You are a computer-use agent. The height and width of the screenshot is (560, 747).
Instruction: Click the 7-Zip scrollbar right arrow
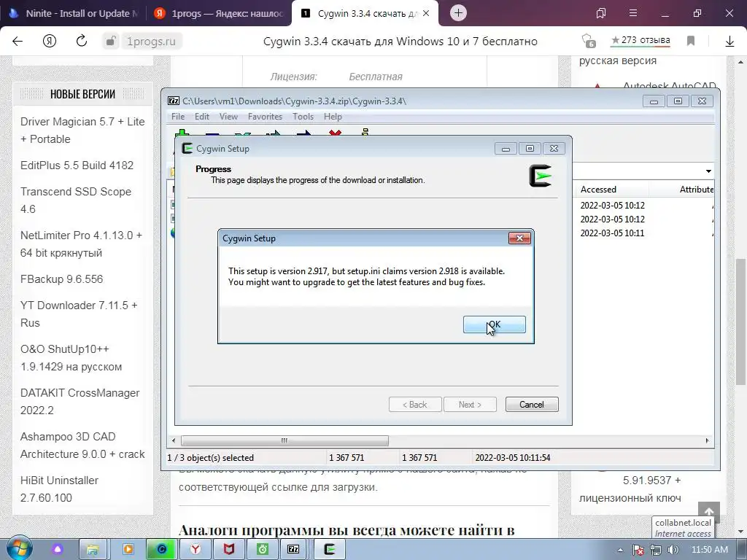click(707, 440)
